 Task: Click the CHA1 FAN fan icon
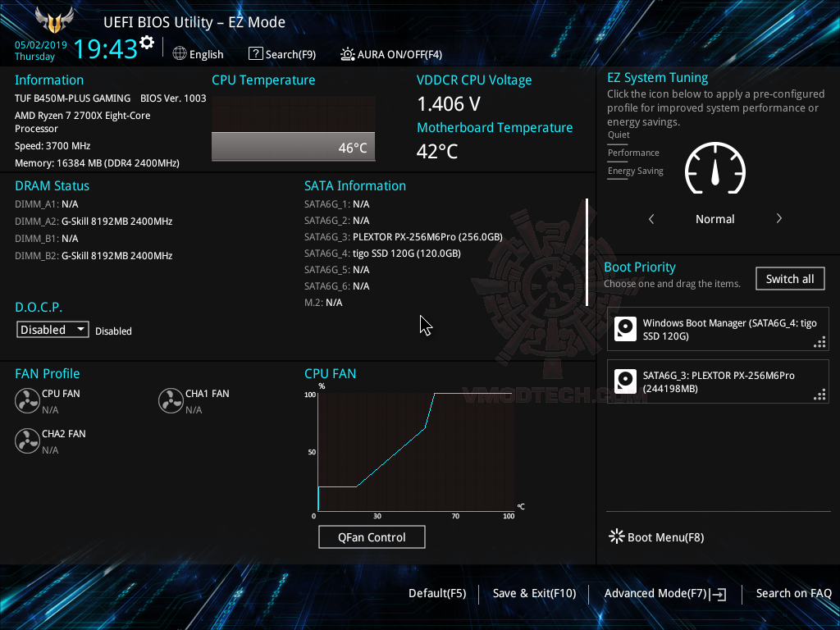click(x=171, y=400)
